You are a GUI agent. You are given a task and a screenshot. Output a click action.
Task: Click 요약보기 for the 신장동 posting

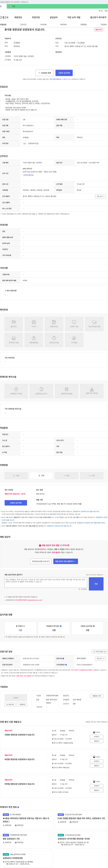(x=97, y=737)
